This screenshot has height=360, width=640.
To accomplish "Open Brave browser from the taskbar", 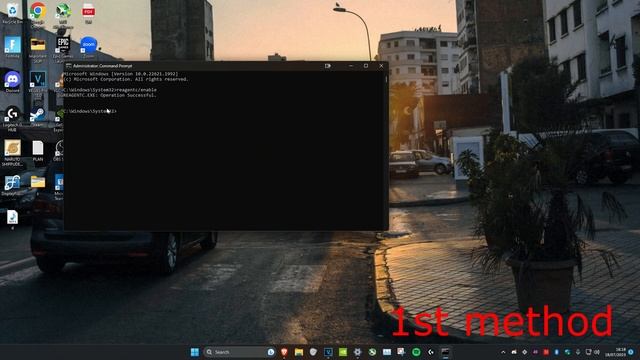I will [284, 352].
